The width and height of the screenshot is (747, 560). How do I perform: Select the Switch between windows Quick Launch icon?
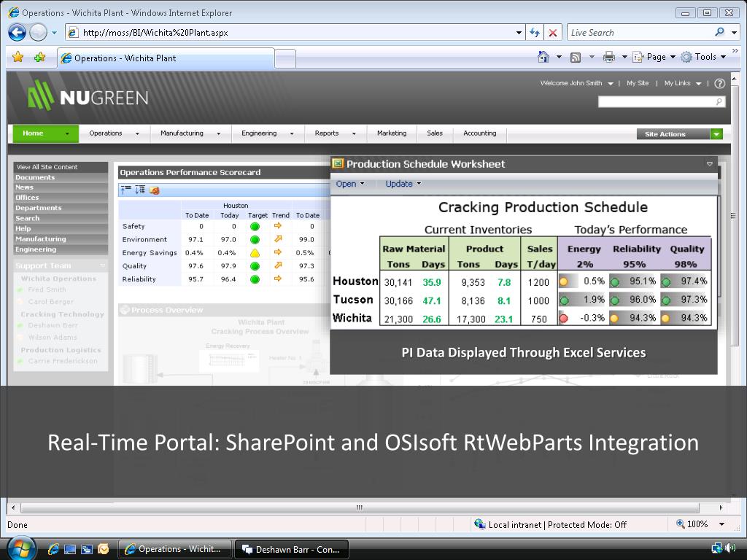[x=87, y=549]
